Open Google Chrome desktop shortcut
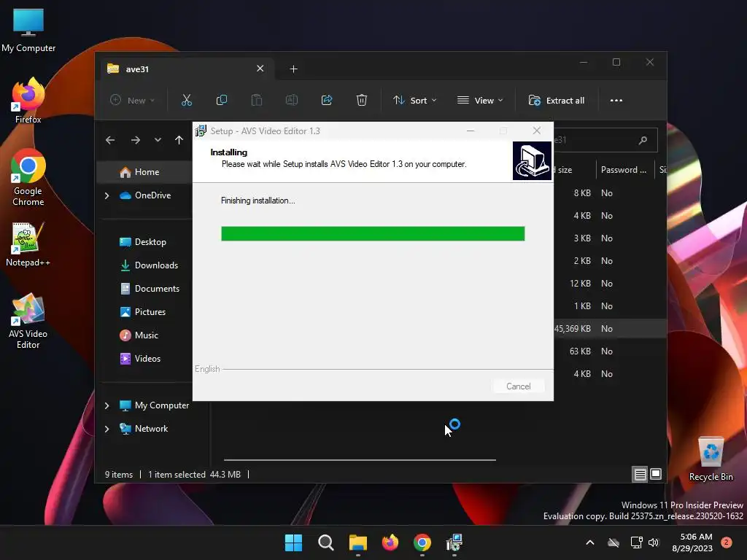This screenshot has height=560, width=747. coord(28,177)
